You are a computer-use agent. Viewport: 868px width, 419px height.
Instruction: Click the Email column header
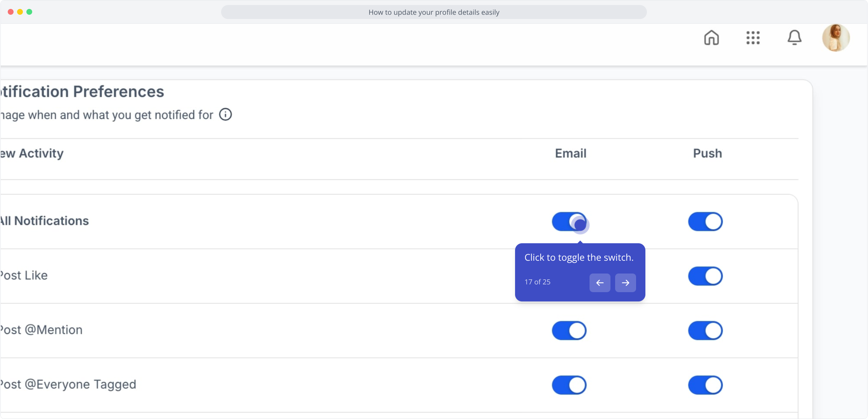571,153
